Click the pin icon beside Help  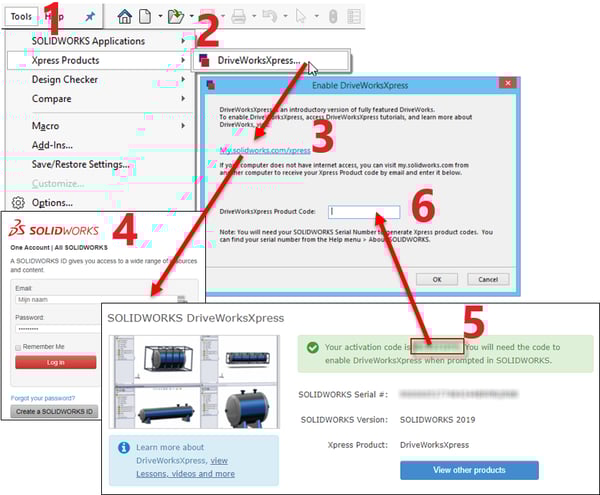point(90,16)
